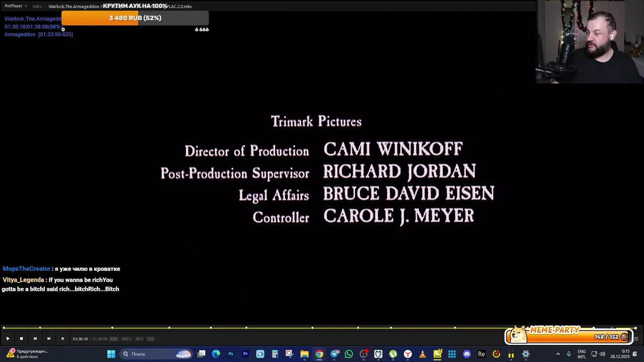Click the AC3 audio codec label
Screen dimensions: 644x362
coord(139,339)
